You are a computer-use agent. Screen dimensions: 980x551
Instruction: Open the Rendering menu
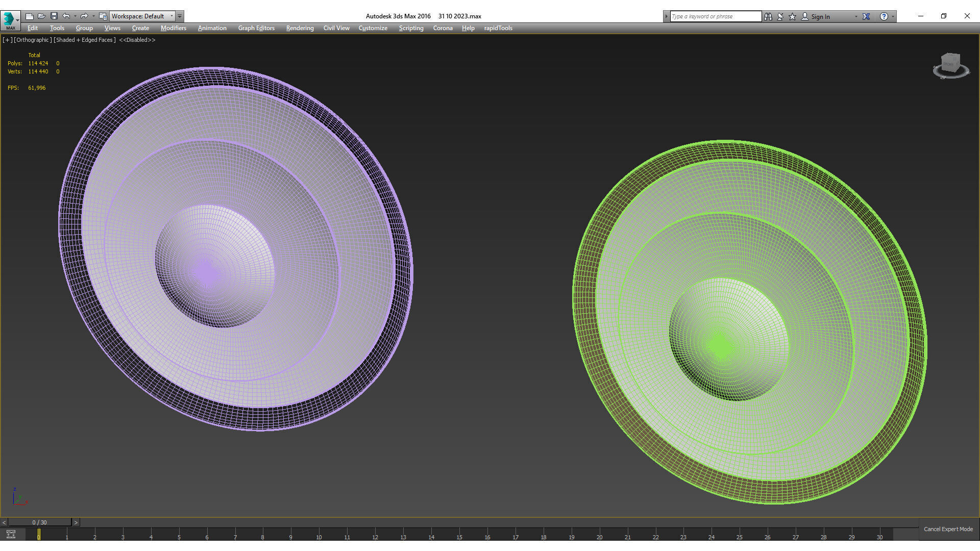(x=300, y=28)
